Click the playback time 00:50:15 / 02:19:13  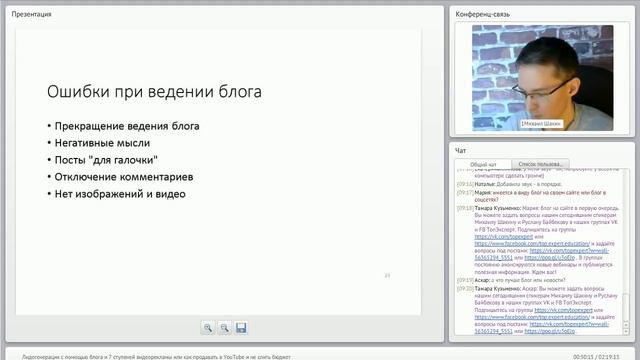pyautogui.click(x=596, y=357)
